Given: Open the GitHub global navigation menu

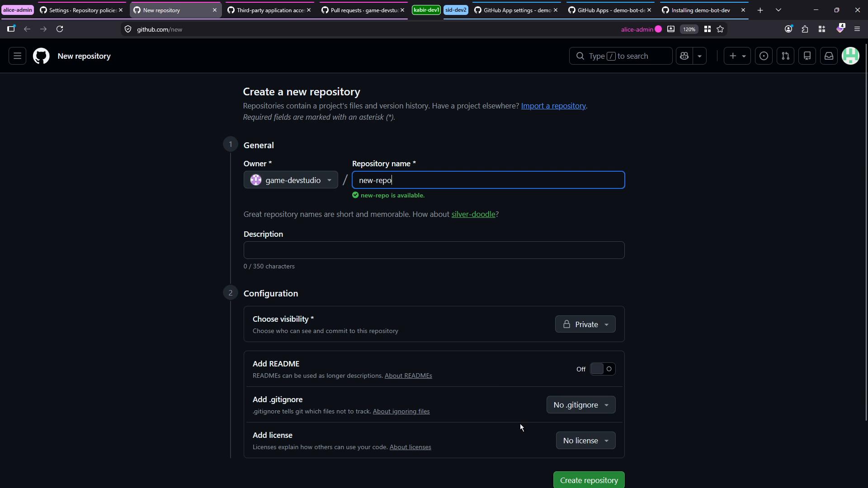Looking at the screenshot, I should click(17, 56).
